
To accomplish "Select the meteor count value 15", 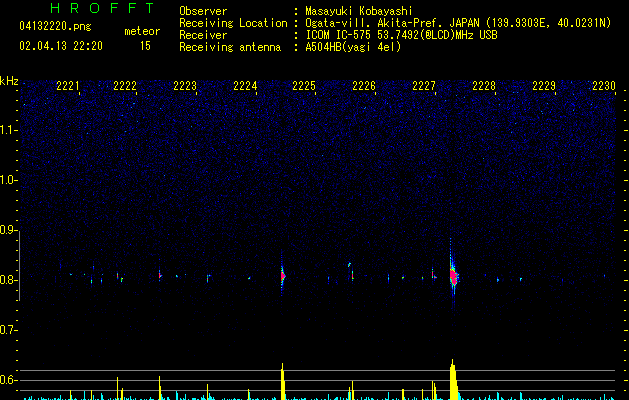I will click(x=145, y=46).
